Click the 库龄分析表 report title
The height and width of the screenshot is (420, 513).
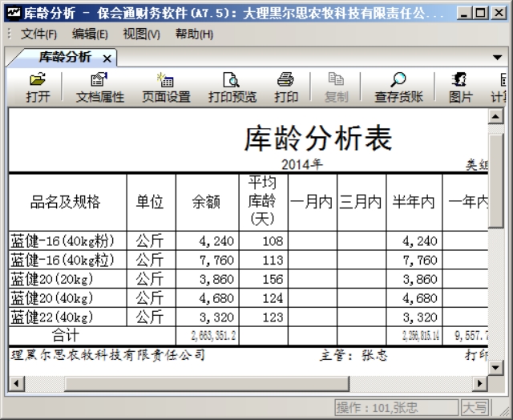(318, 139)
